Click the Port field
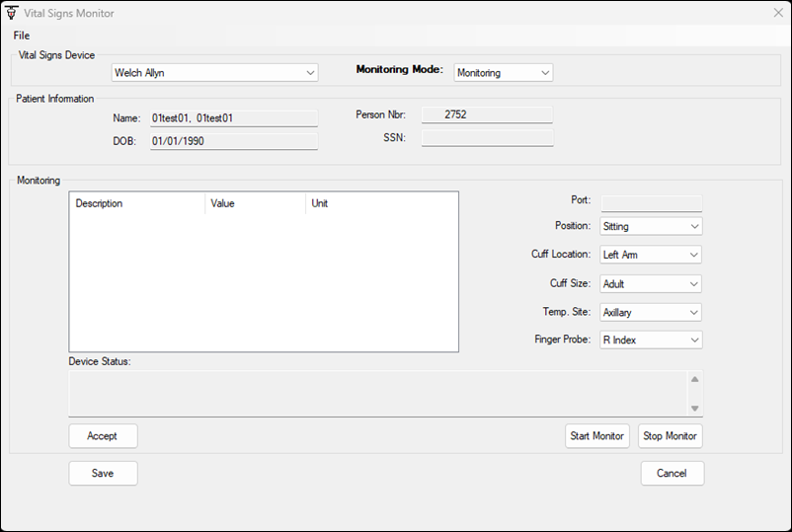This screenshot has height=532, width=792. pyautogui.click(x=652, y=203)
